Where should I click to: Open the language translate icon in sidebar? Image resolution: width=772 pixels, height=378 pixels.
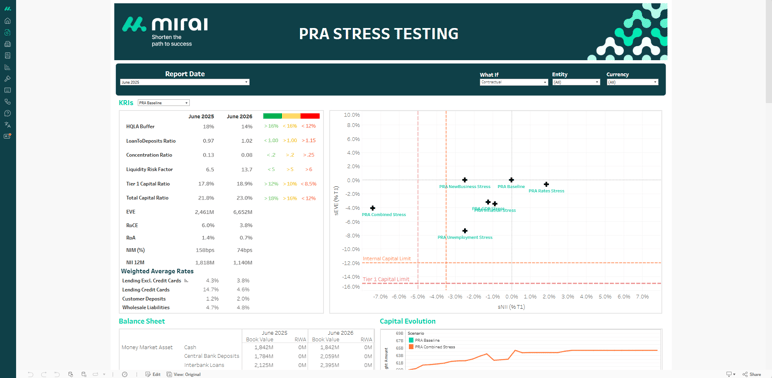[7, 125]
